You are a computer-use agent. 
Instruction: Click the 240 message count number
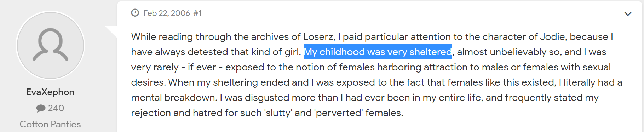(x=56, y=108)
